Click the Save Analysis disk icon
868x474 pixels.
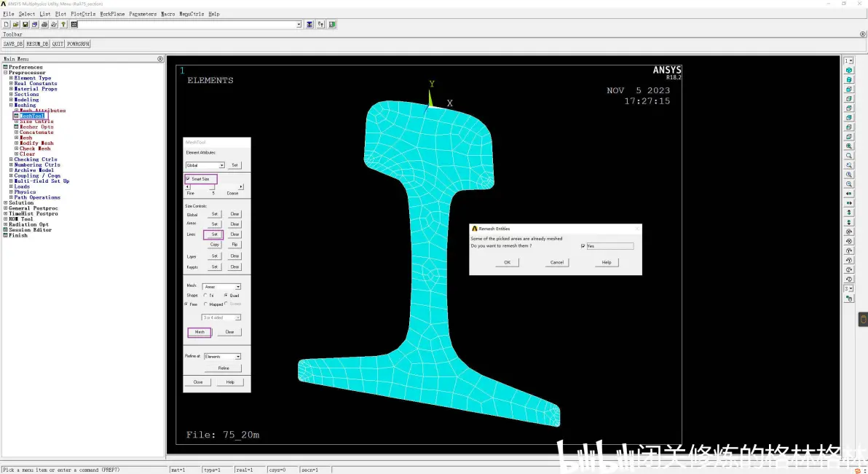25,24
